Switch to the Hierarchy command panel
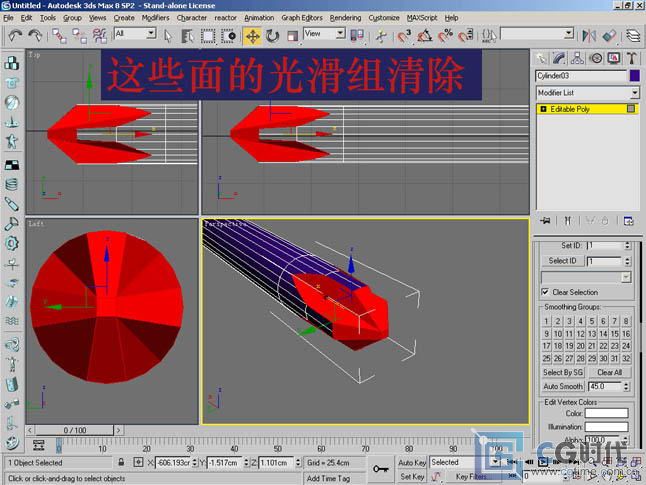The width and height of the screenshot is (646, 485). (577, 58)
